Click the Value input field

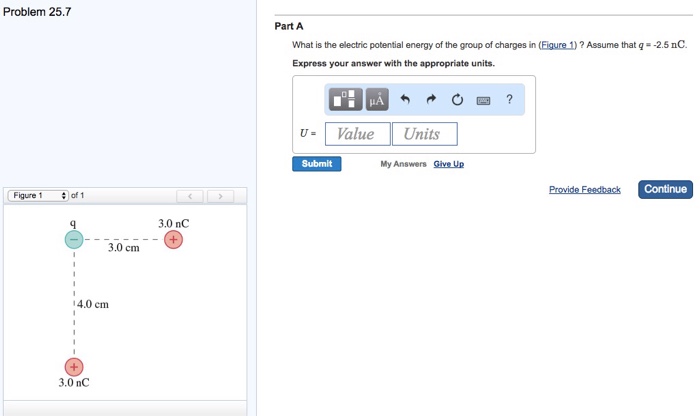point(358,134)
